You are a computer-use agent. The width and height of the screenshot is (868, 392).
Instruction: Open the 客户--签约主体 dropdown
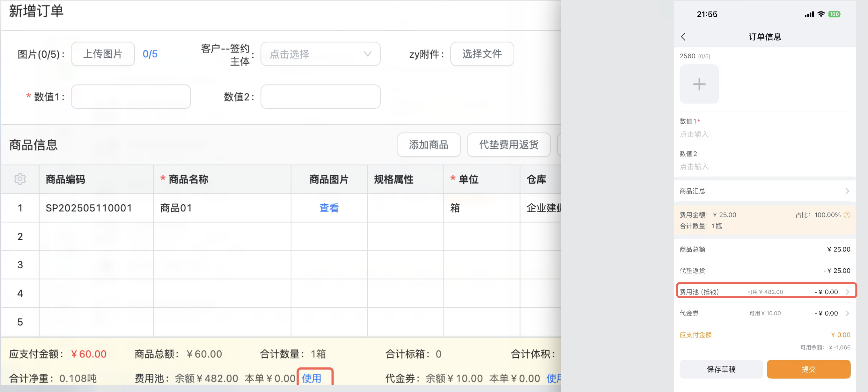320,54
